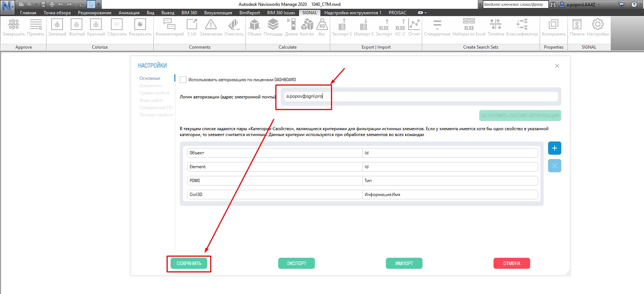The width and height of the screenshot is (644, 294).
Task: Click the ИМПОРТ button
Action: tap(404, 263)
